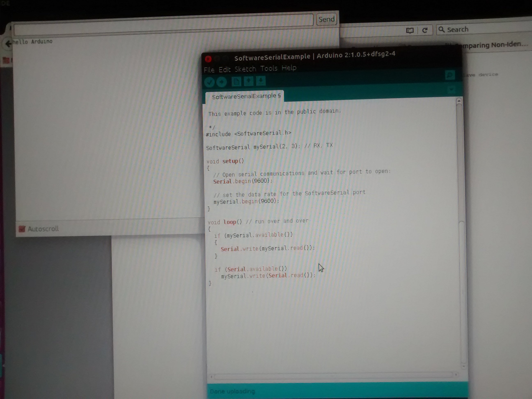
Task: Create a new sketch from the toolbar
Action: point(236,81)
